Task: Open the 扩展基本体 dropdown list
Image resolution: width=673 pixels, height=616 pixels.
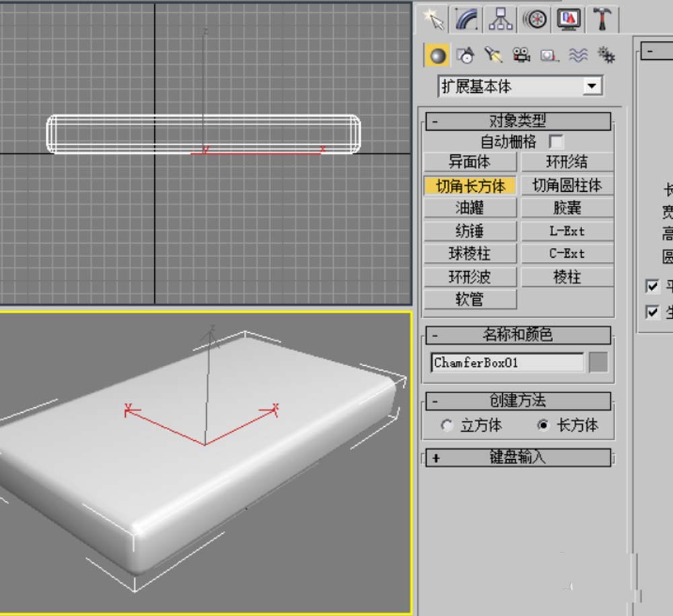Action: (x=520, y=86)
